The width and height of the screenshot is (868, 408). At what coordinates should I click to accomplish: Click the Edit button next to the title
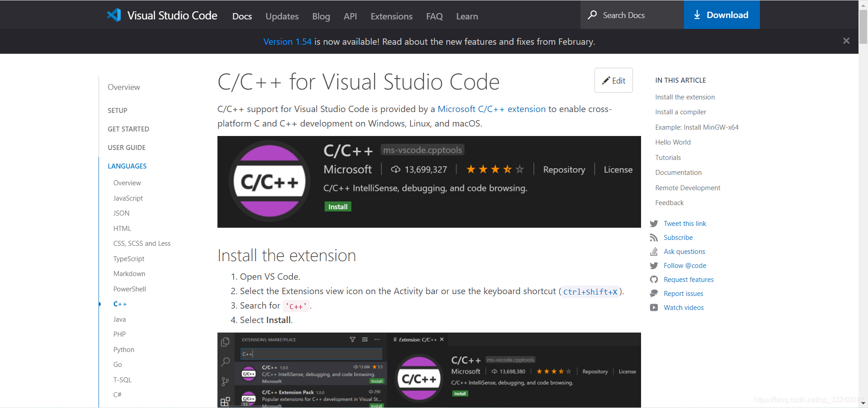pos(613,80)
